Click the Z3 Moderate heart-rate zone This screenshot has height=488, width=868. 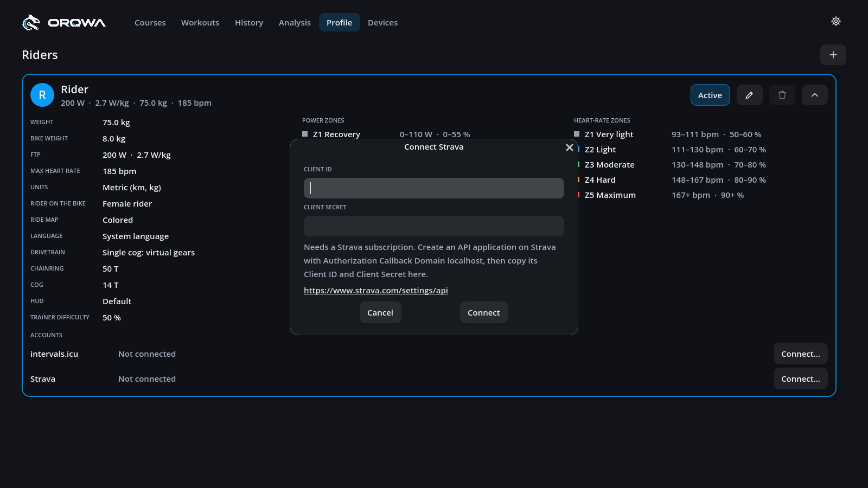point(610,165)
